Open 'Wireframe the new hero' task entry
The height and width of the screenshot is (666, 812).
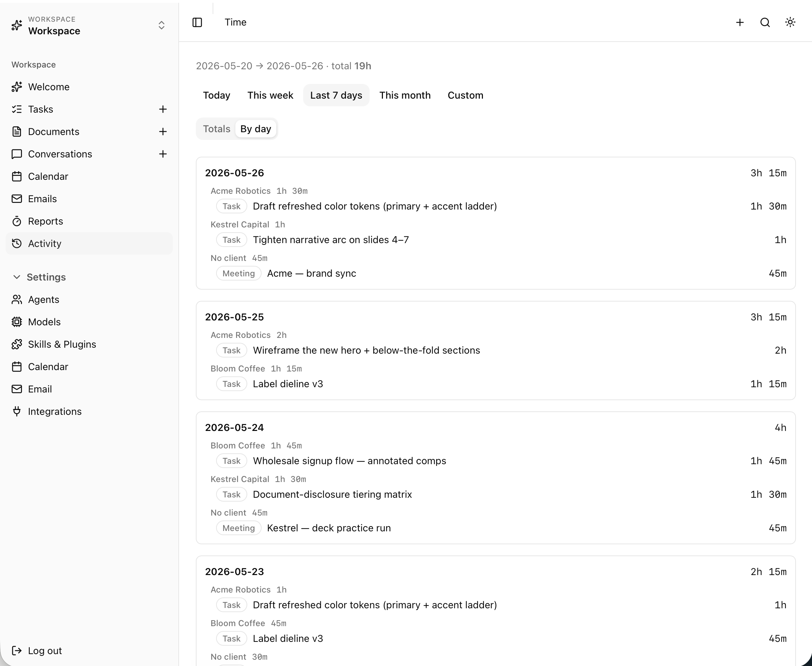366,350
